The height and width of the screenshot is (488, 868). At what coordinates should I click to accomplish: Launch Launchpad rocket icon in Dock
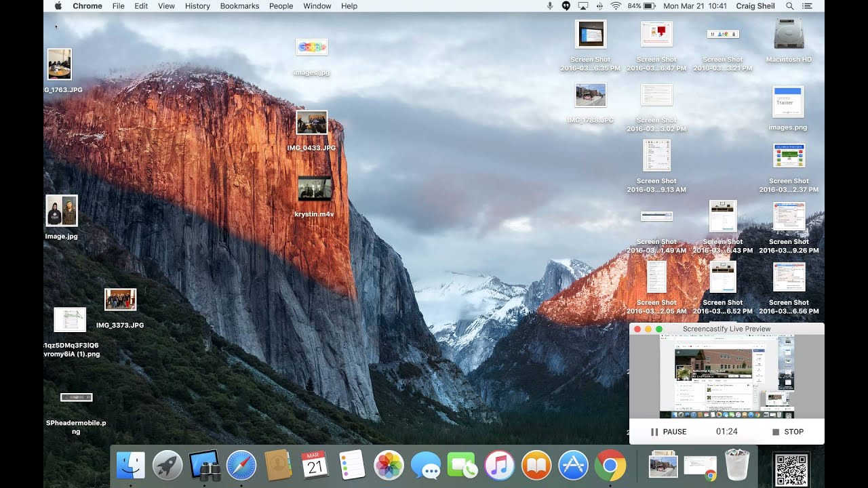(167, 466)
